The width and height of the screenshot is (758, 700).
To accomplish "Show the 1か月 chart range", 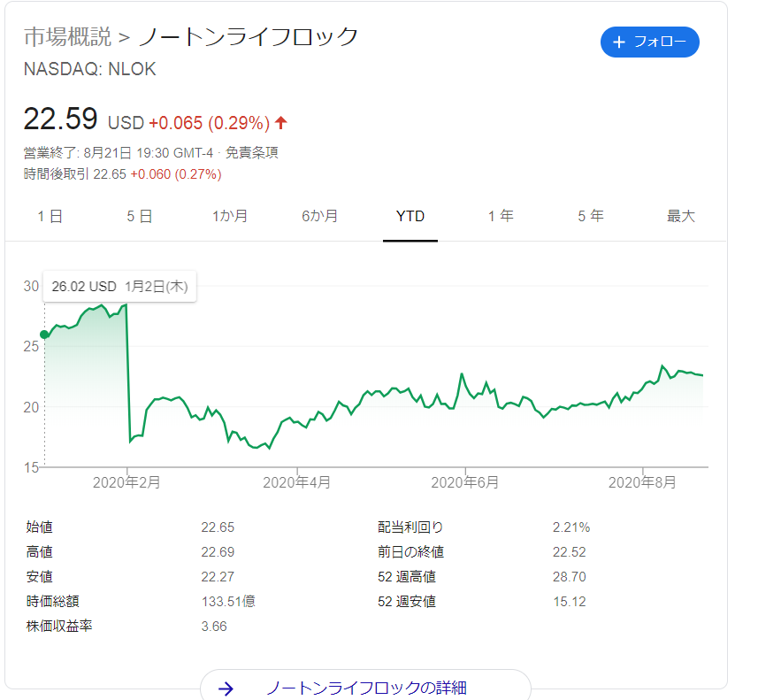I will pyautogui.click(x=230, y=216).
